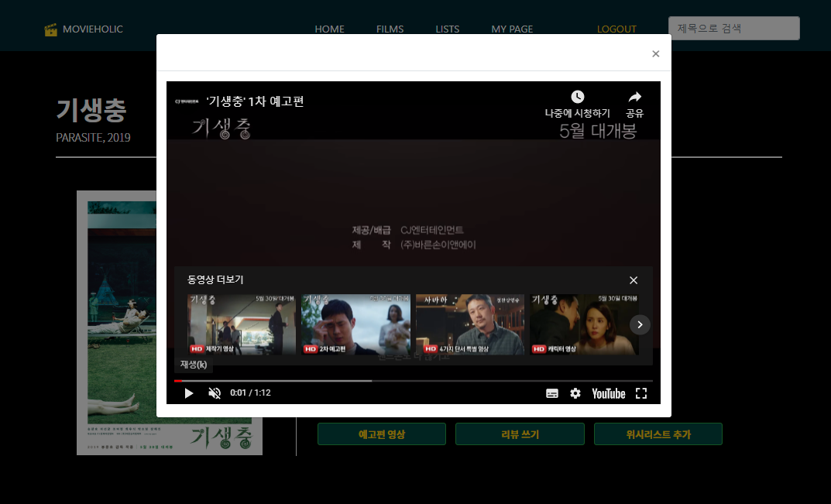The width and height of the screenshot is (831, 504).
Task: Click the '예고편 영상' button
Action: pos(382,434)
